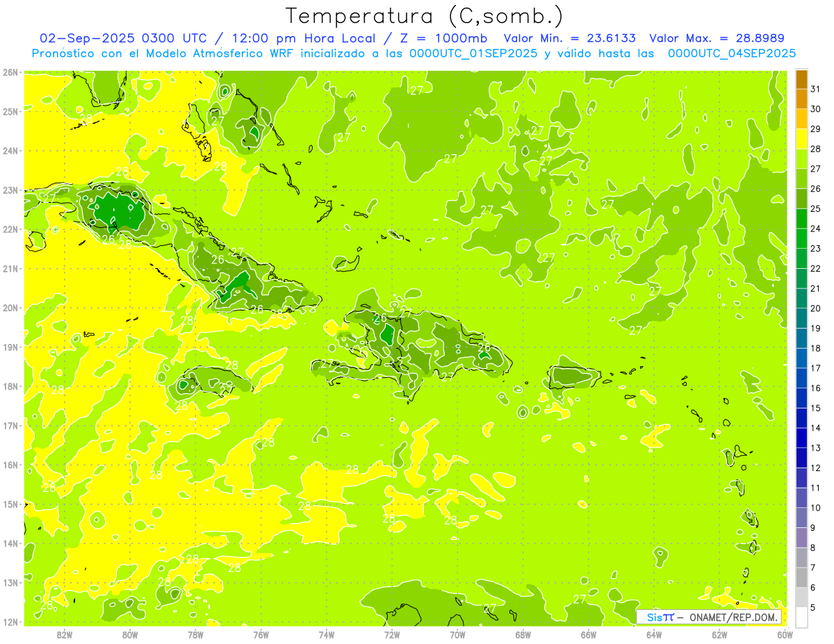Click the 24N latitude axis label

click(10, 151)
